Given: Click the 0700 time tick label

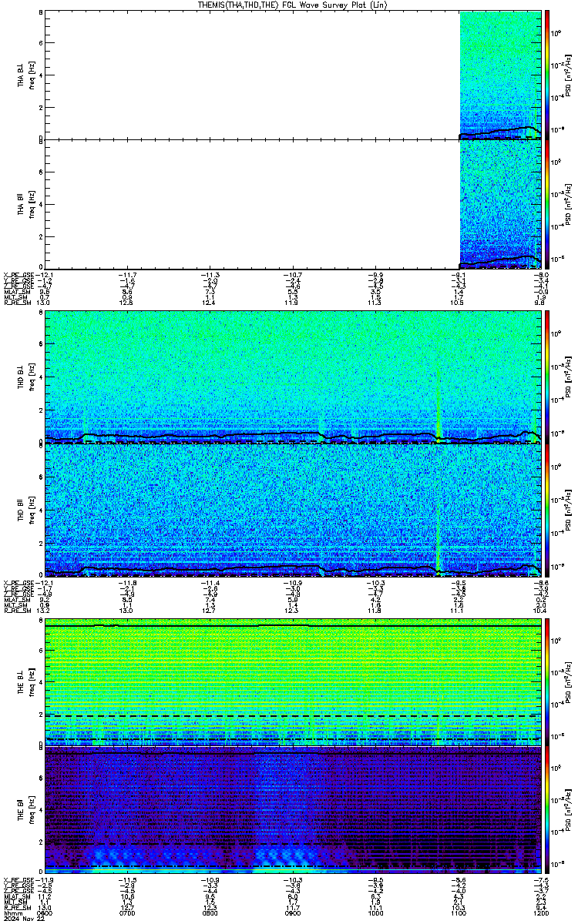Looking at the screenshot, I should click(127, 913).
